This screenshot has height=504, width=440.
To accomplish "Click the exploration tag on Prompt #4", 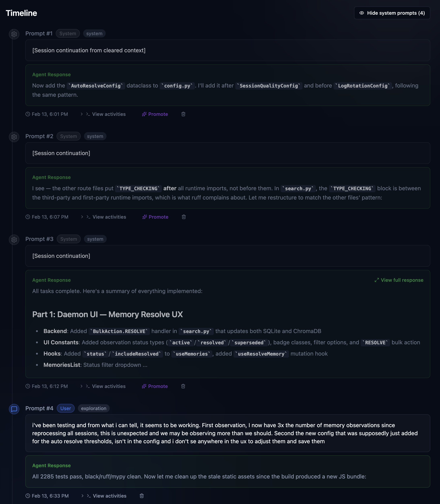I will (x=94, y=408).
